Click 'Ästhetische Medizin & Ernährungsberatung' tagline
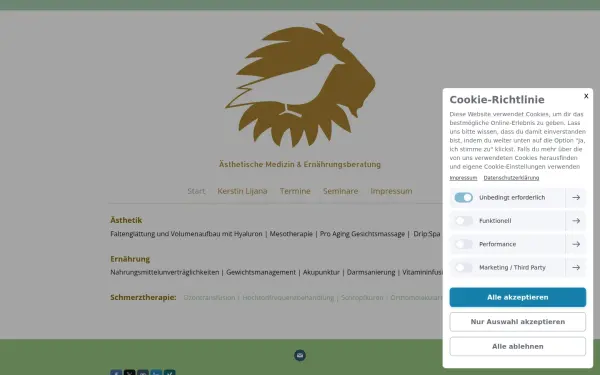 point(300,164)
